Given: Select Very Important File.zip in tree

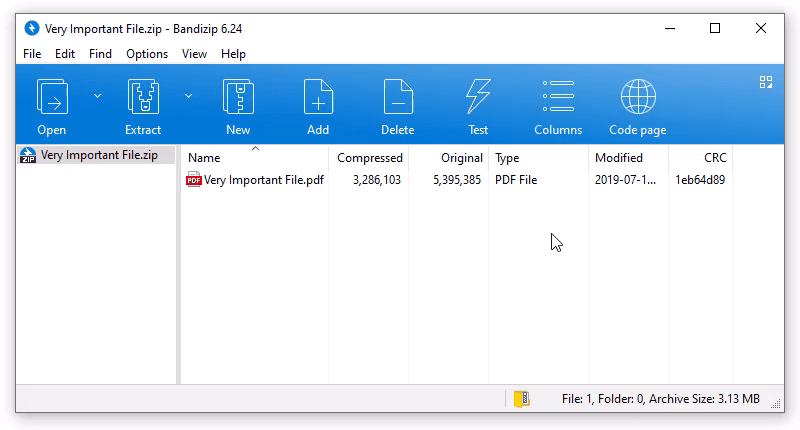Looking at the screenshot, I should (x=98, y=155).
